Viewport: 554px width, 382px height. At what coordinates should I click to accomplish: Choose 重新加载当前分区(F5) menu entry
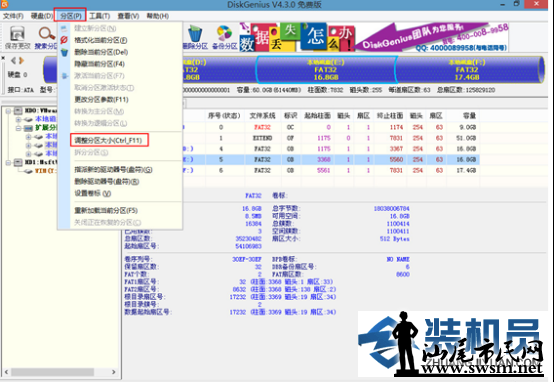106,211
